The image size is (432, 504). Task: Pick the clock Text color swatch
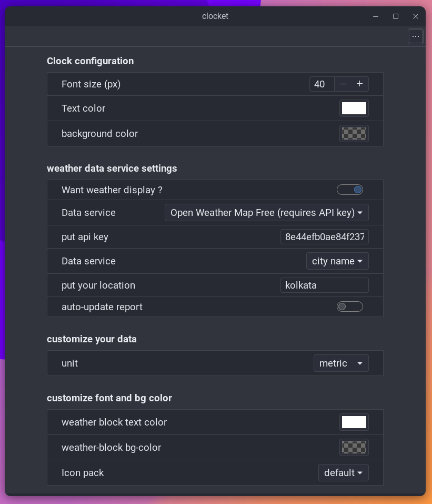click(354, 108)
